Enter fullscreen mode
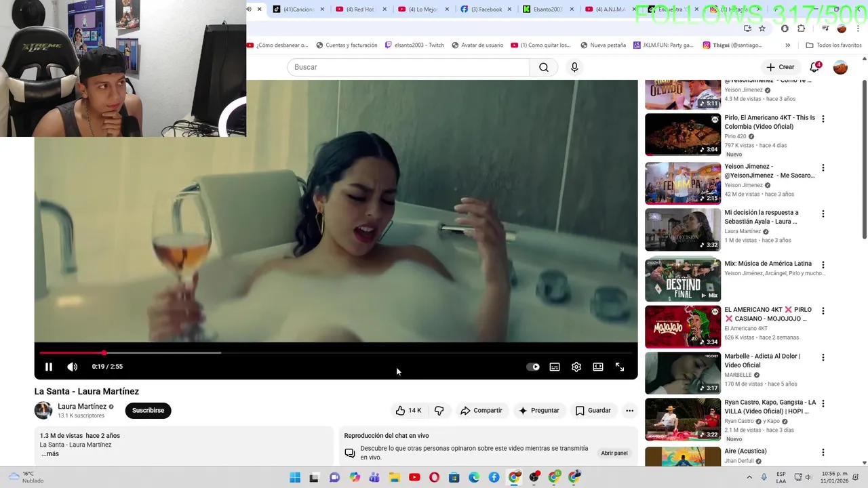The width and height of the screenshot is (868, 488). [620, 367]
